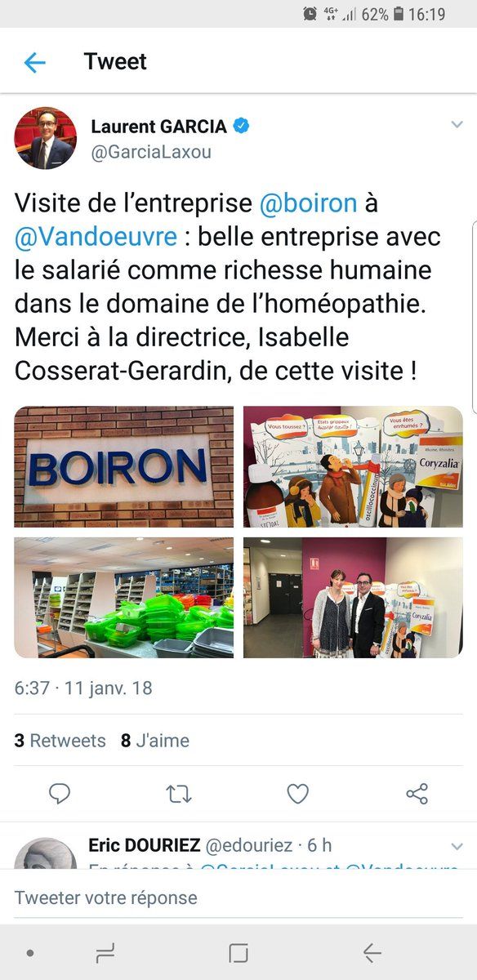View photo of two people standing
This screenshot has width=477, height=980.
click(x=353, y=598)
